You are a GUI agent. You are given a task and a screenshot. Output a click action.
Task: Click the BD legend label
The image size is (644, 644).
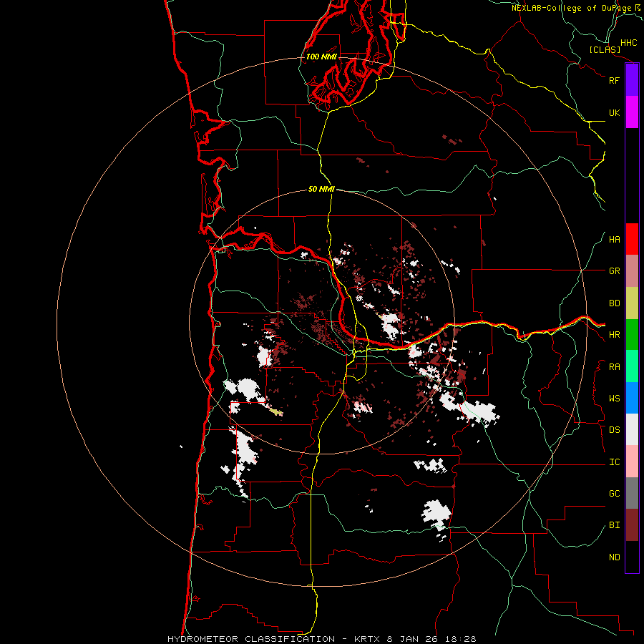[614, 303]
